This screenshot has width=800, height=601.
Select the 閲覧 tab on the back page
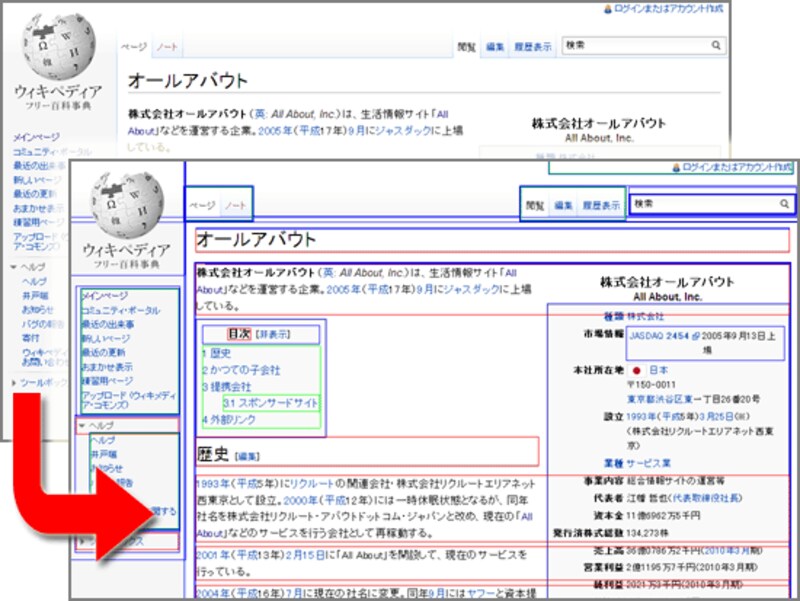466,47
